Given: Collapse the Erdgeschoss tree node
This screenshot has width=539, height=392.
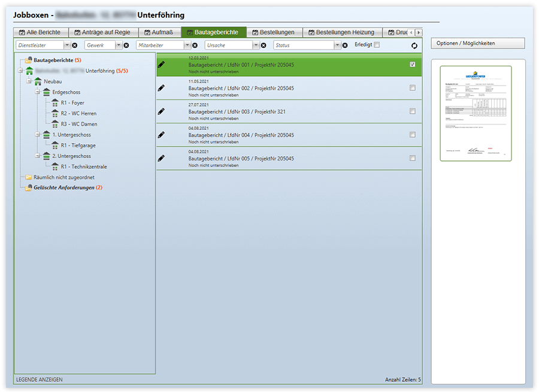Looking at the screenshot, I should [x=37, y=92].
